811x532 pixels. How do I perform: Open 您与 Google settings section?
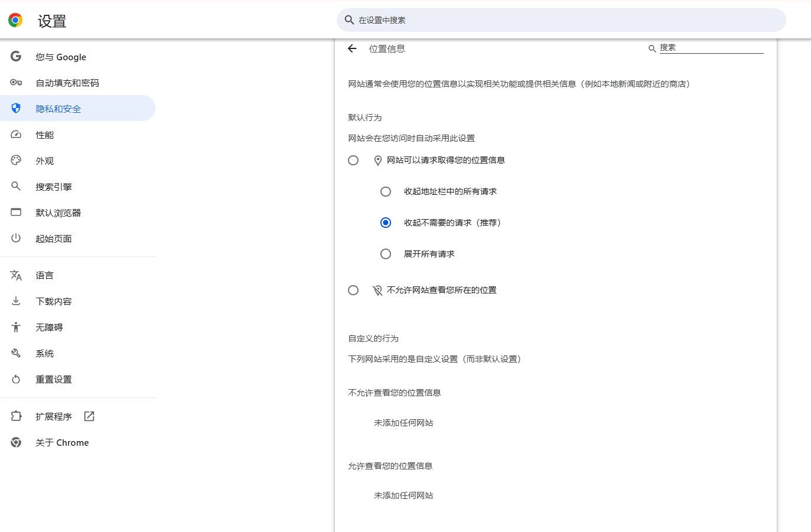coord(77,57)
